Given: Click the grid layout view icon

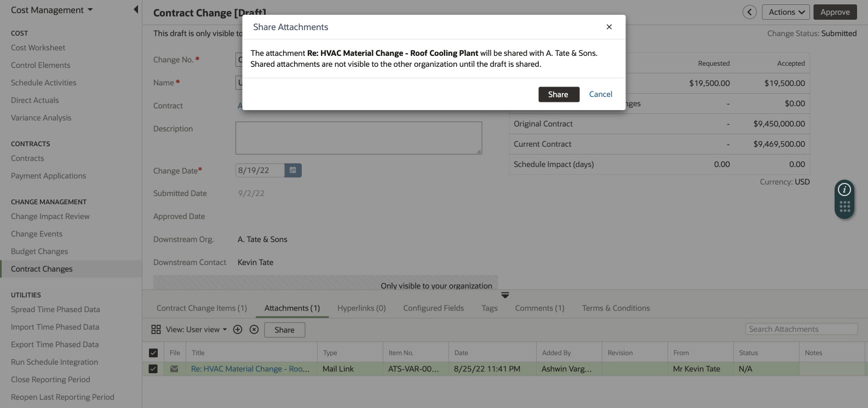Looking at the screenshot, I should (156, 330).
